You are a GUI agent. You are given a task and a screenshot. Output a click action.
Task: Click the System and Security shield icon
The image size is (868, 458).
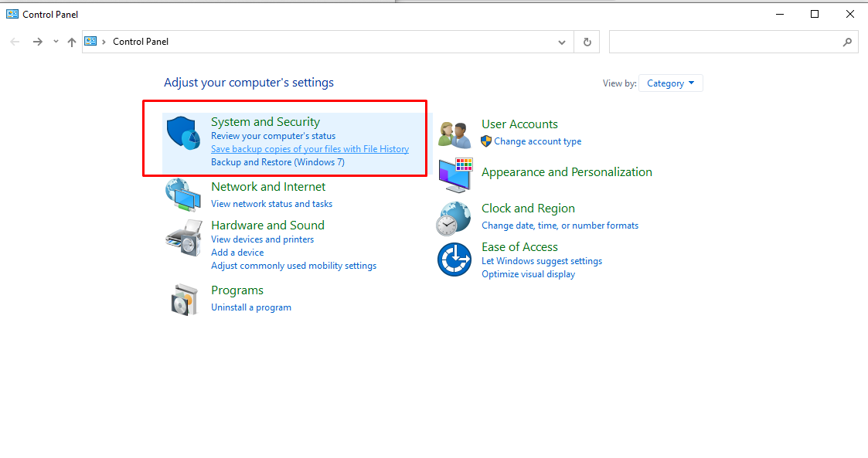point(184,134)
